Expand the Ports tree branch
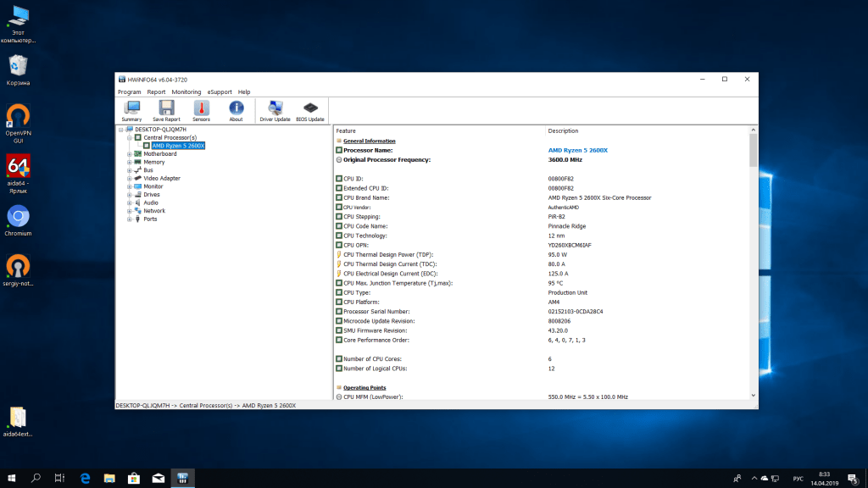The image size is (868, 488). pos(130,219)
